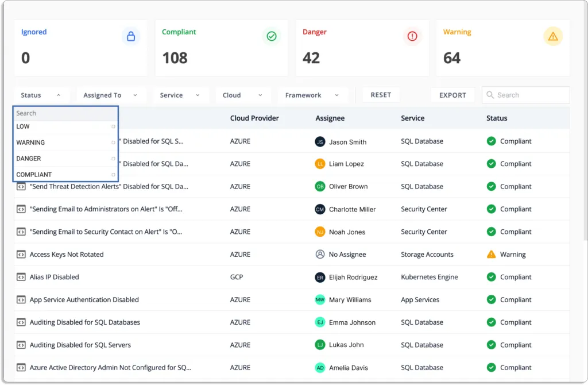Sort by Assignee column header
588x385 pixels.
tap(330, 118)
